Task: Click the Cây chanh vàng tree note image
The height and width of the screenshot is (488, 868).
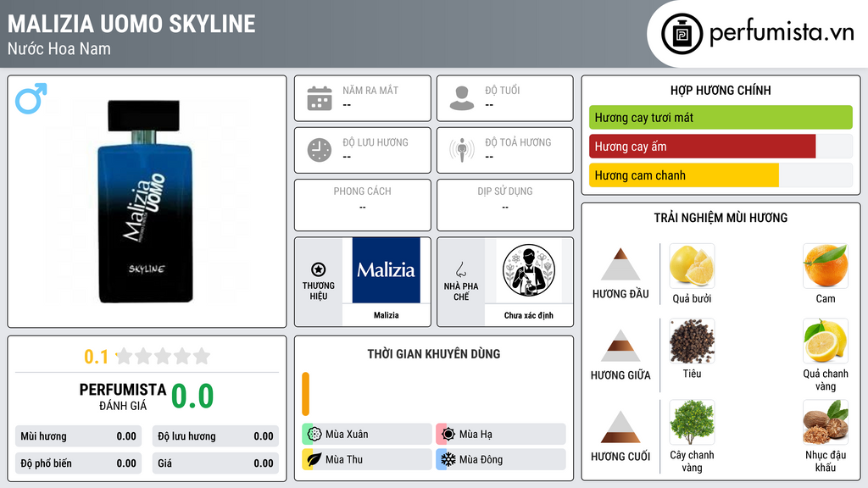Action: [692, 422]
